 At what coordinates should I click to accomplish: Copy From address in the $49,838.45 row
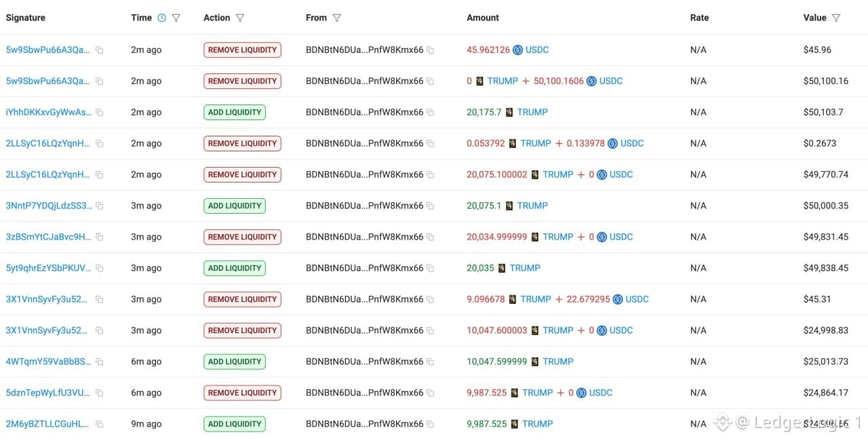coord(431,269)
